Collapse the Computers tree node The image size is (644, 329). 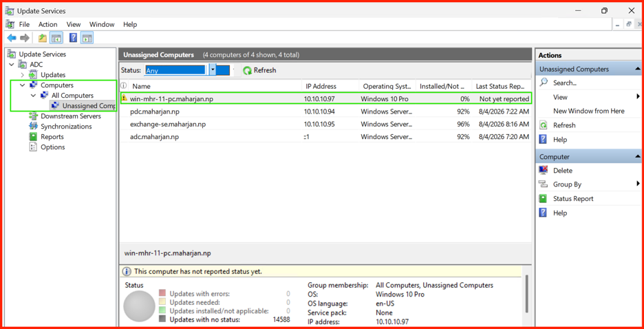[23, 85]
